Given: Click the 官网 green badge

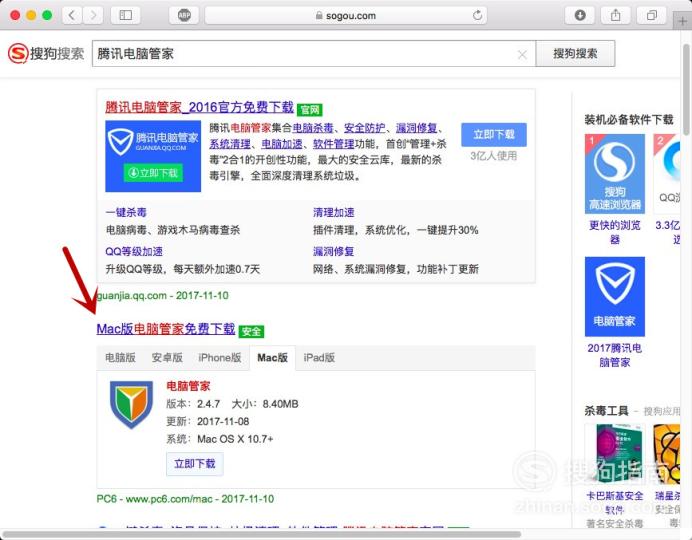Looking at the screenshot, I should tap(310, 109).
